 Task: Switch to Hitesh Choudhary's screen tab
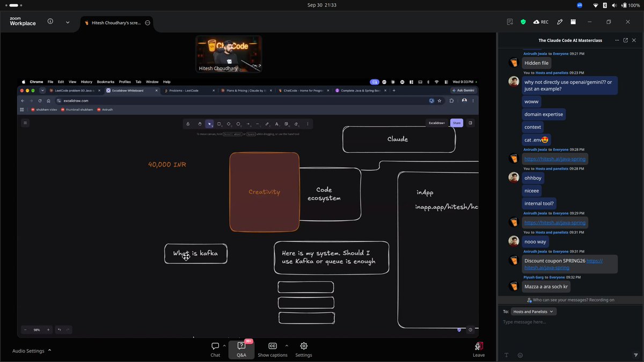tap(117, 23)
